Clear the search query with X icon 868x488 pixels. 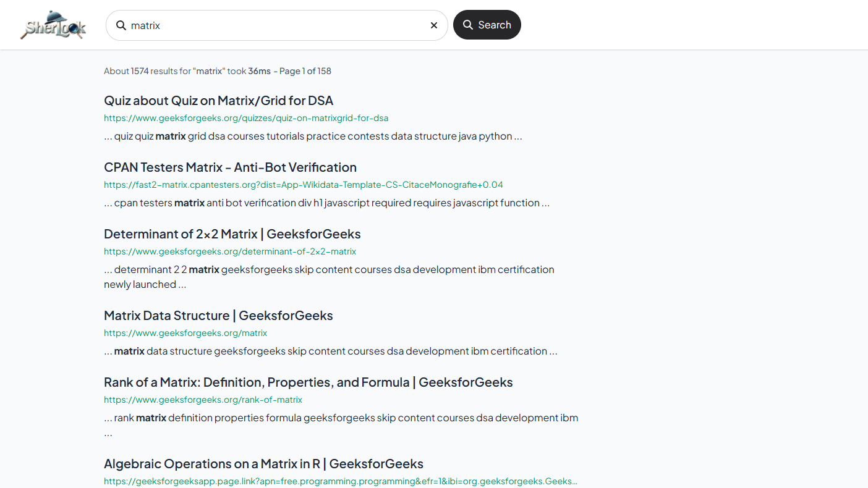point(433,25)
